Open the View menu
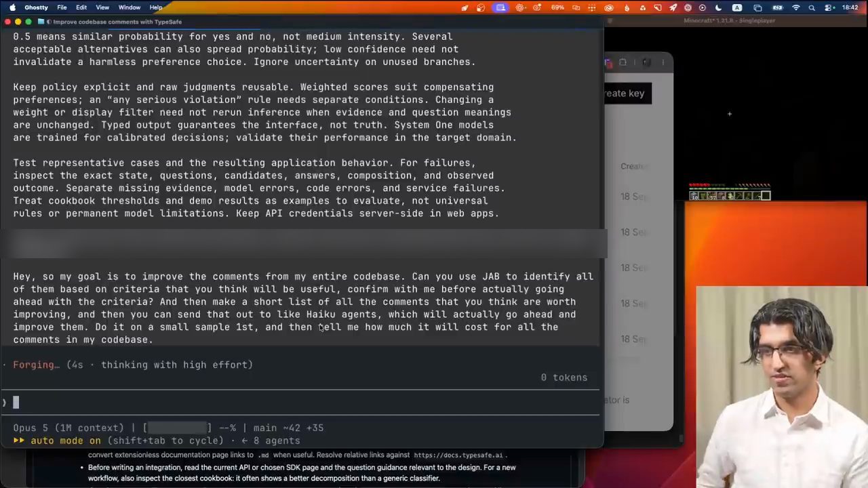868x488 pixels. [102, 7]
